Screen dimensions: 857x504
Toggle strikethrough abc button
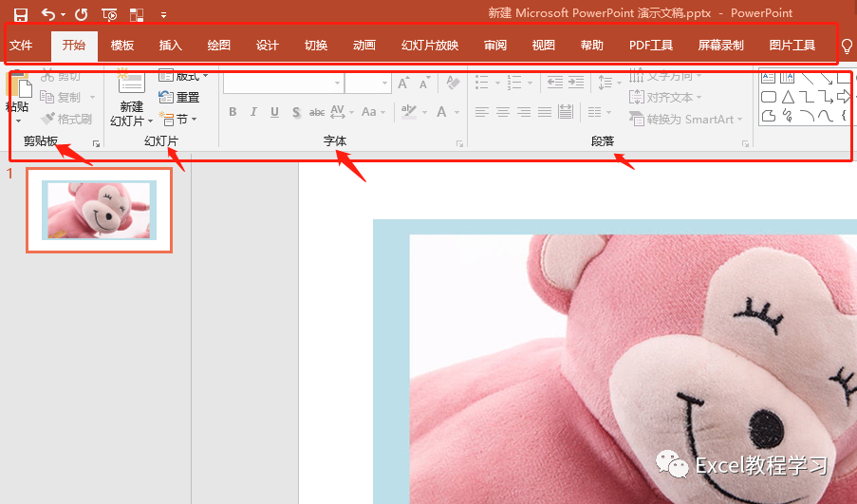[x=316, y=112]
